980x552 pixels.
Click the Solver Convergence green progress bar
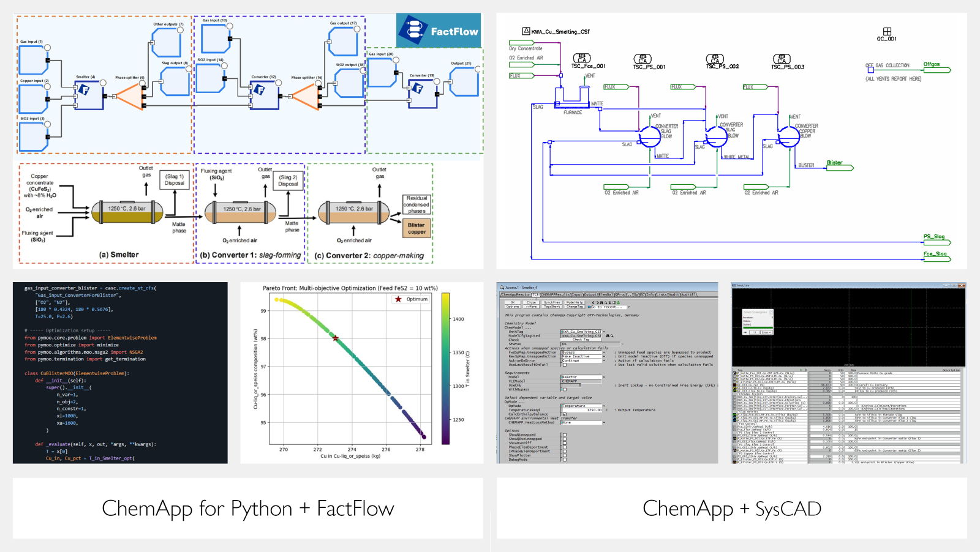click(x=758, y=327)
